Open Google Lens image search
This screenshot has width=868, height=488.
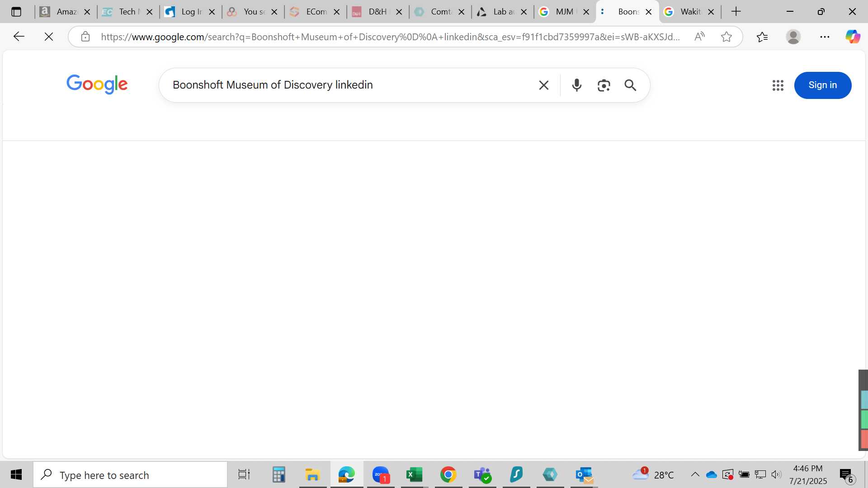(604, 85)
